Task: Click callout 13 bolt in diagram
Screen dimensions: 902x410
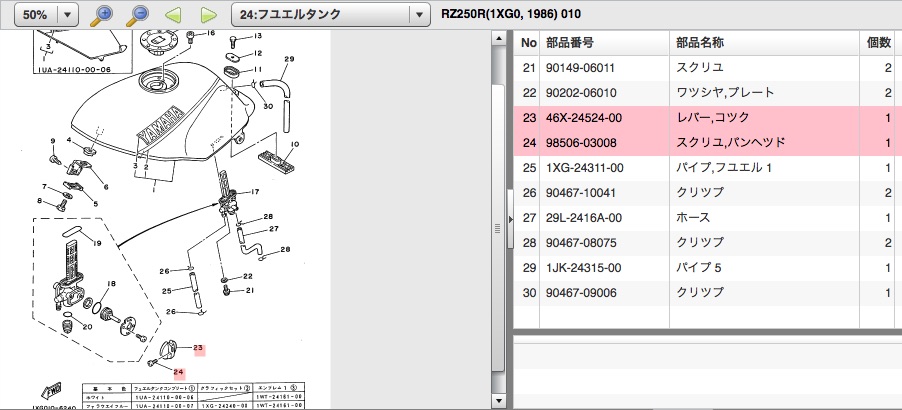Action: coord(257,36)
